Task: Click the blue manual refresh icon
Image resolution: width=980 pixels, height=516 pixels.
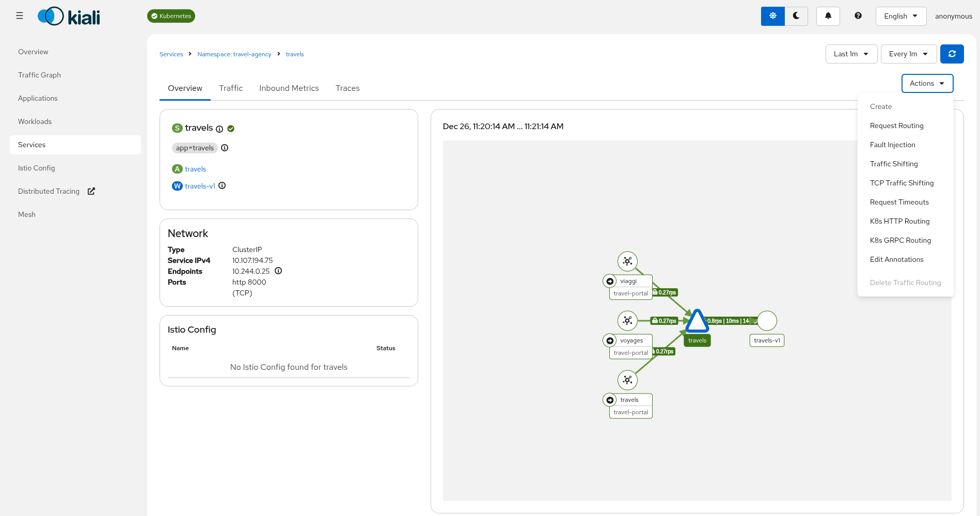Action: (x=952, y=54)
